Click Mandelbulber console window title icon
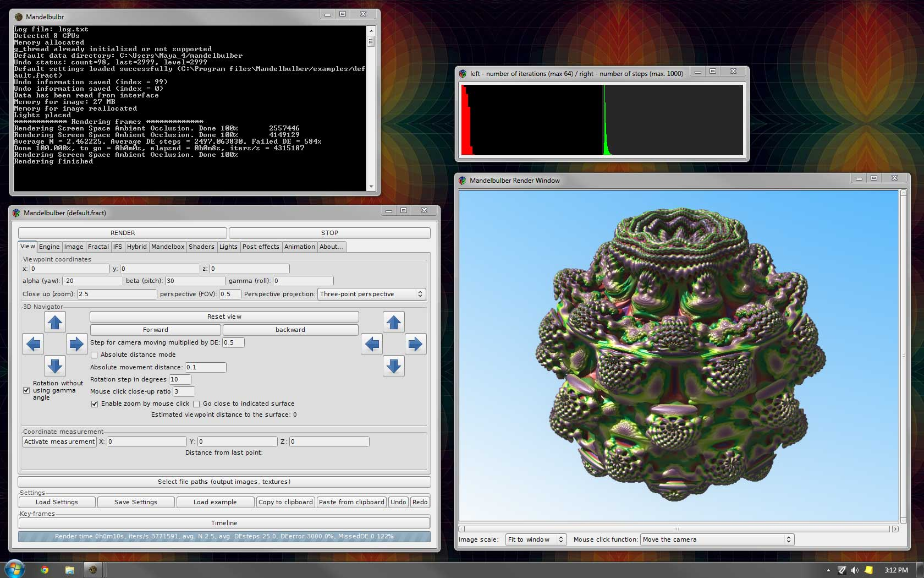 [19, 17]
